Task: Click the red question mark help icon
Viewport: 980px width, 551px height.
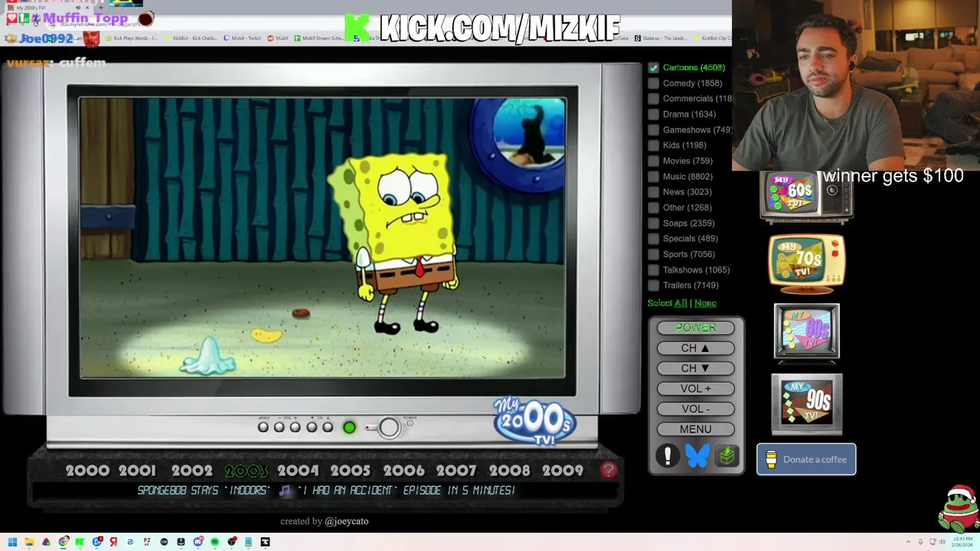Action: coord(609,471)
